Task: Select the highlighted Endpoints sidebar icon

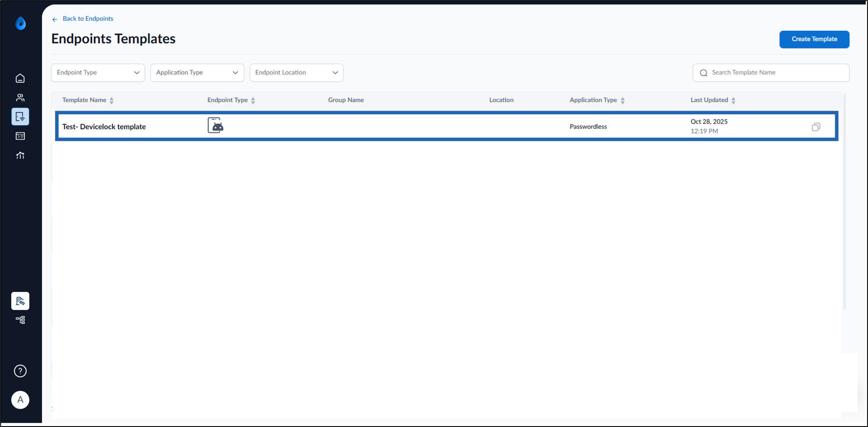Action: 20,117
